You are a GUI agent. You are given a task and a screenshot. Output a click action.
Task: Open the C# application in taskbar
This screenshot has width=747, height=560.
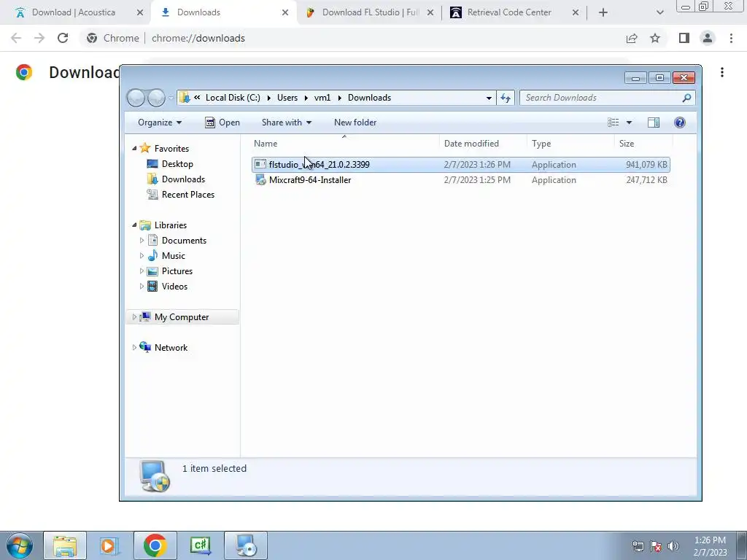click(x=201, y=545)
